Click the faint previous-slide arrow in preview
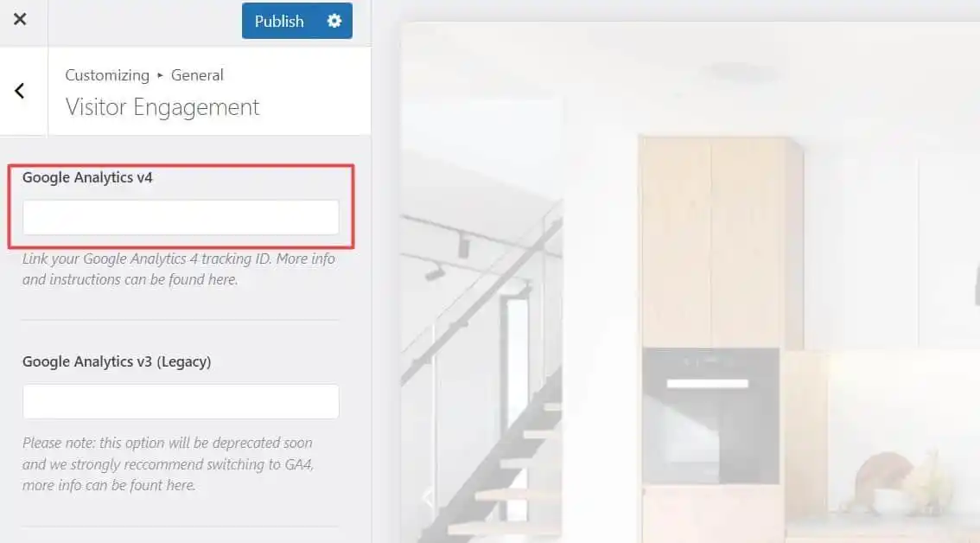This screenshot has height=543, width=980. (x=429, y=498)
